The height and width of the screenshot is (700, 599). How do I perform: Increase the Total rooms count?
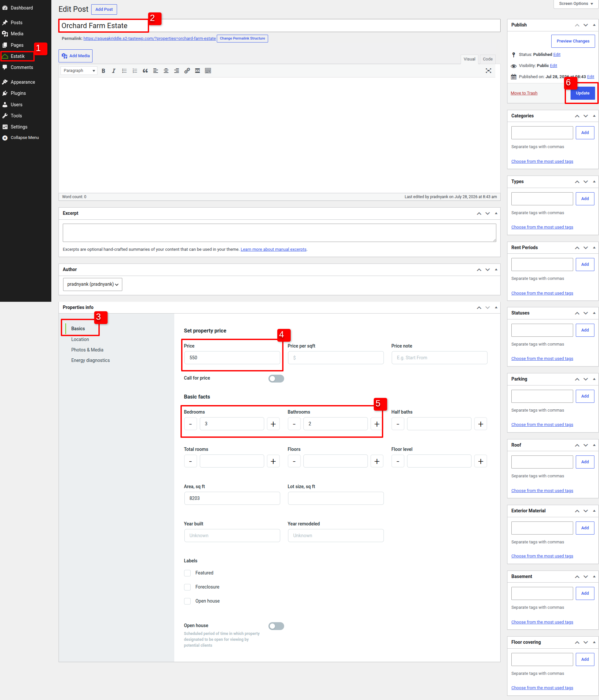click(273, 461)
